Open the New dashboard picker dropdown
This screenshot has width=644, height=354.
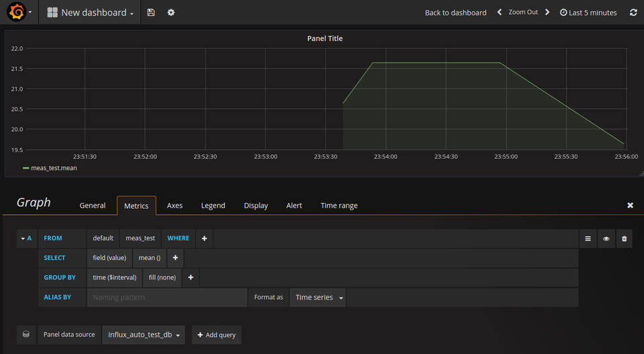coord(90,12)
